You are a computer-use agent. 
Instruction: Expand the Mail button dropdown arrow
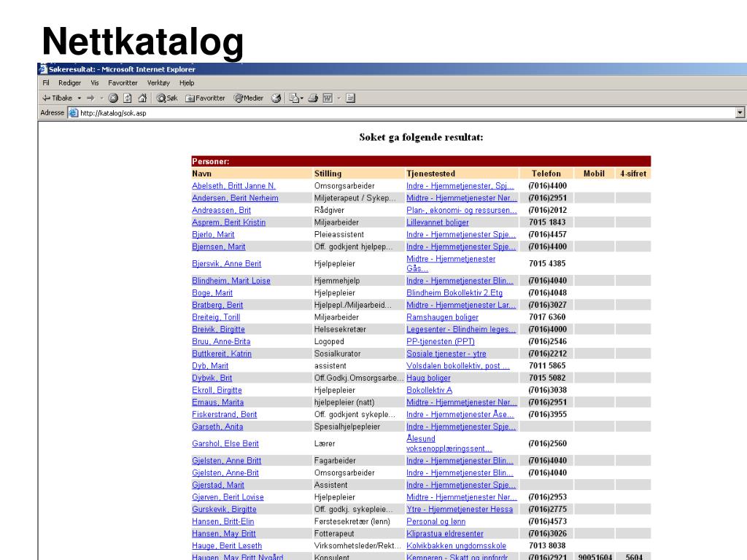pos(302,98)
